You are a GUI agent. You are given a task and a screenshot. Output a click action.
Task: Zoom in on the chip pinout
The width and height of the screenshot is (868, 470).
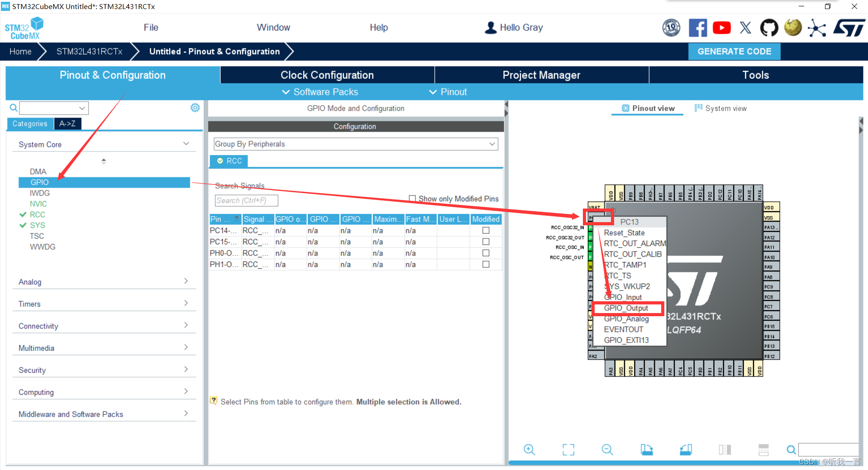(x=529, y=449)
